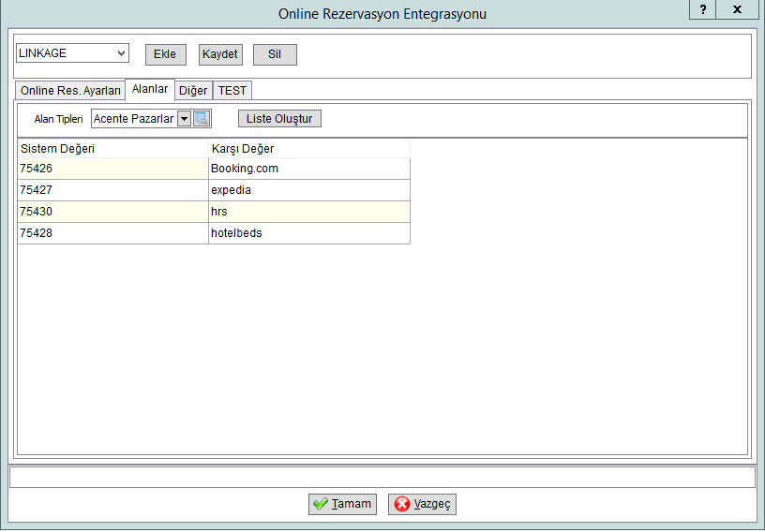Select the cell with value 75426

[x=113, y=169]
